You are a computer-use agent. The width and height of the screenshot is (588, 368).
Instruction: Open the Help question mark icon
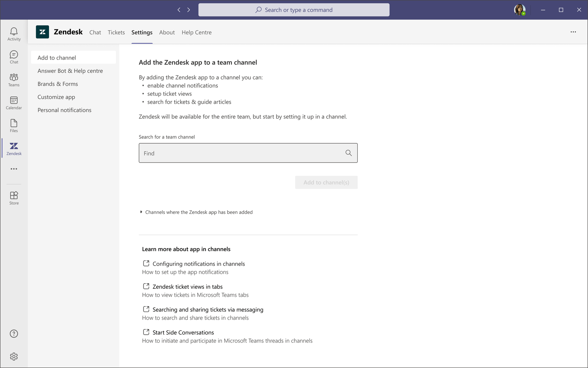pos(14,334)
